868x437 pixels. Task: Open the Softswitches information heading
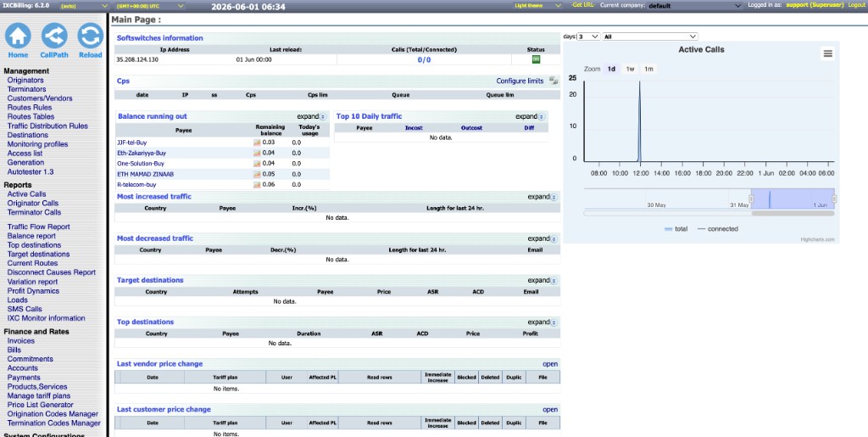click(x=160, y=38)
